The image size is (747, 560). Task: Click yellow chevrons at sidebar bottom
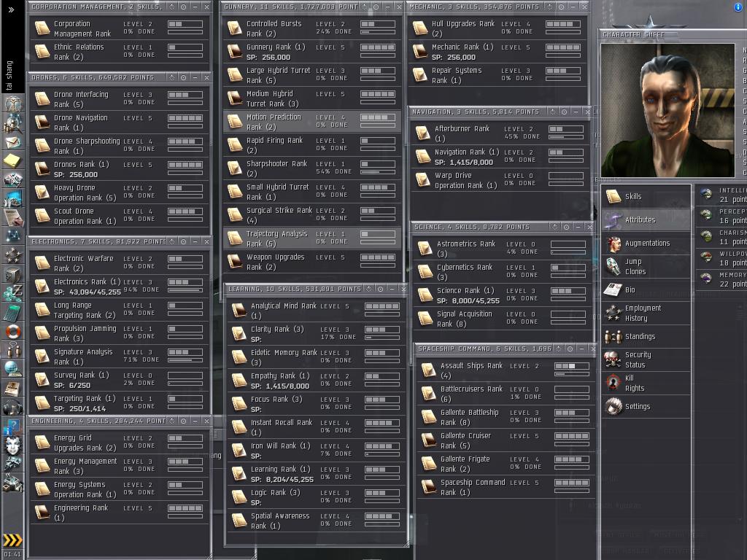12,540
